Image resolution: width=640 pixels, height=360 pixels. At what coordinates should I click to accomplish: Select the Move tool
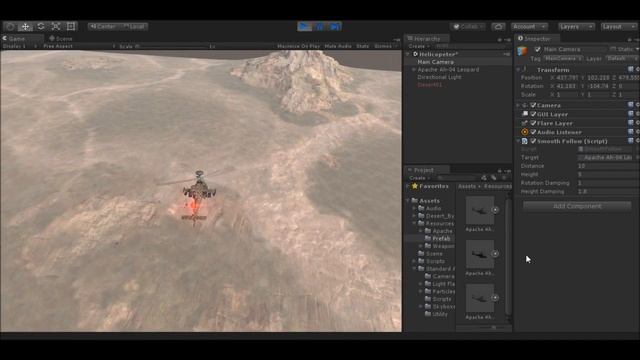pyautogui.click(x=25, y=27)
